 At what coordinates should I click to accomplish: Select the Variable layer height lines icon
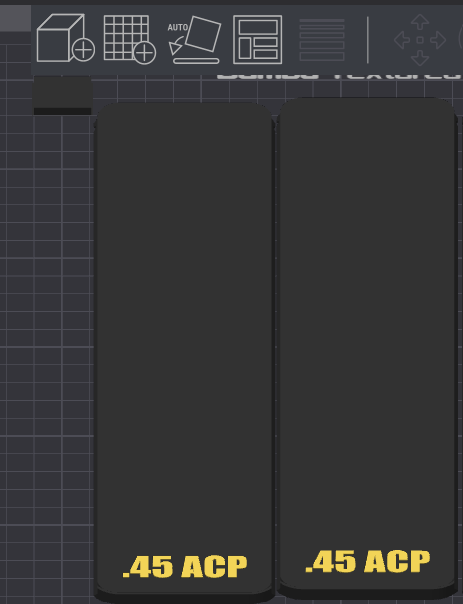(322, 40)
